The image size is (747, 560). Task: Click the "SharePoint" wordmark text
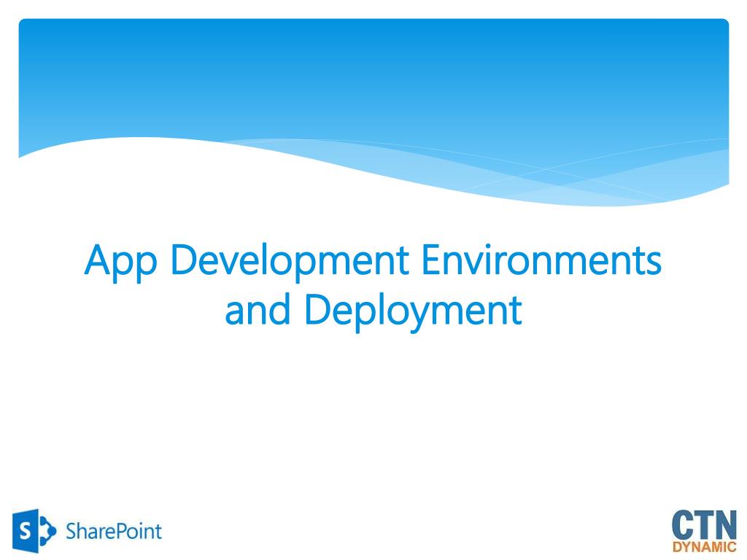(114, 532)
